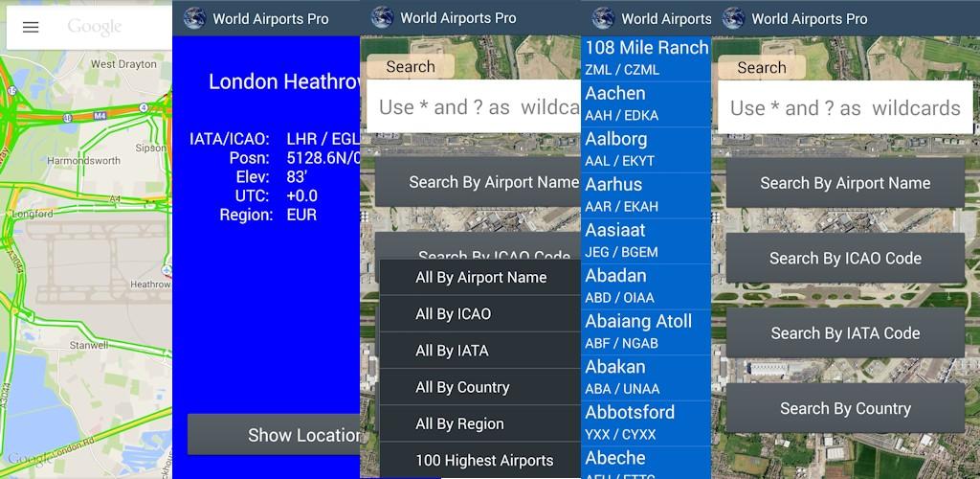Focus the wildcard search field on rightmost screen

click(x=845, y=107)
